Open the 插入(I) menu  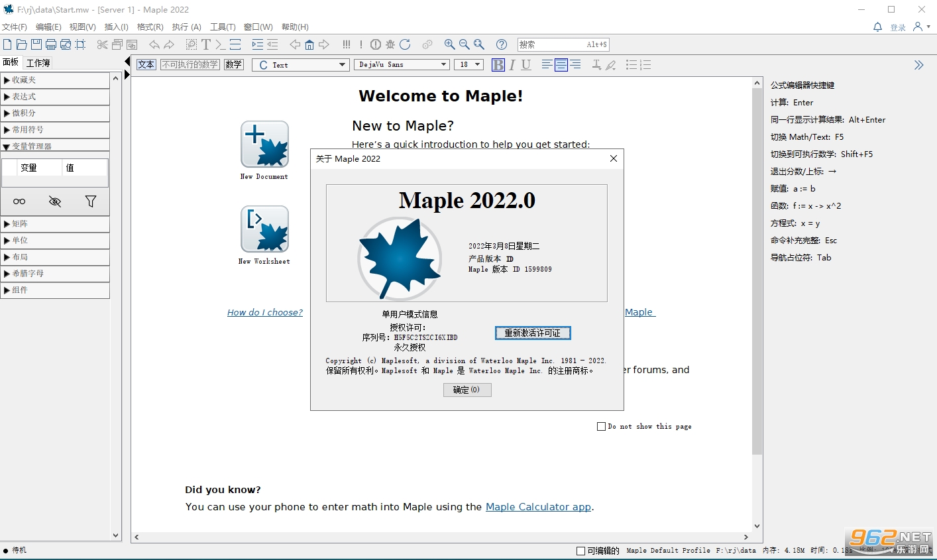(117, 27)
